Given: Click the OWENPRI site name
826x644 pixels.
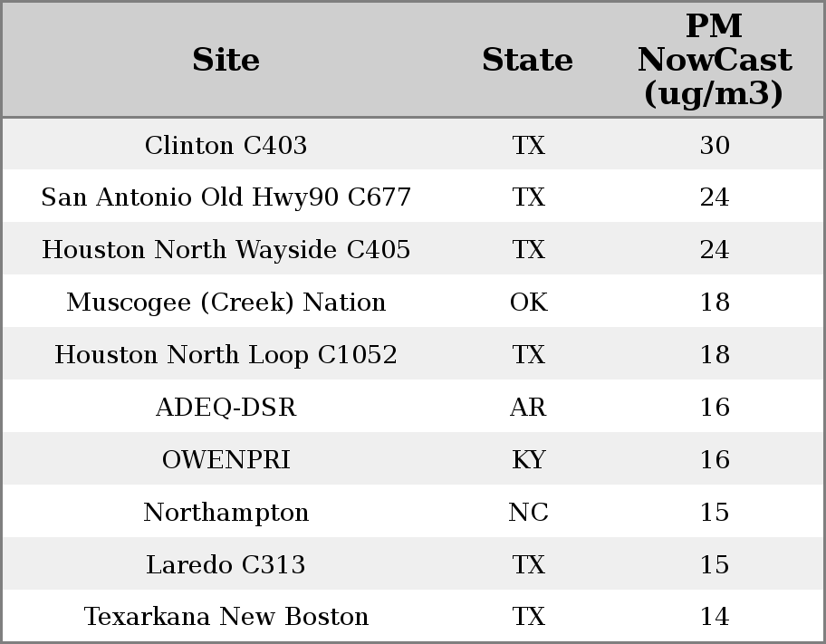Looking at the screenshot, I should 226,460.
